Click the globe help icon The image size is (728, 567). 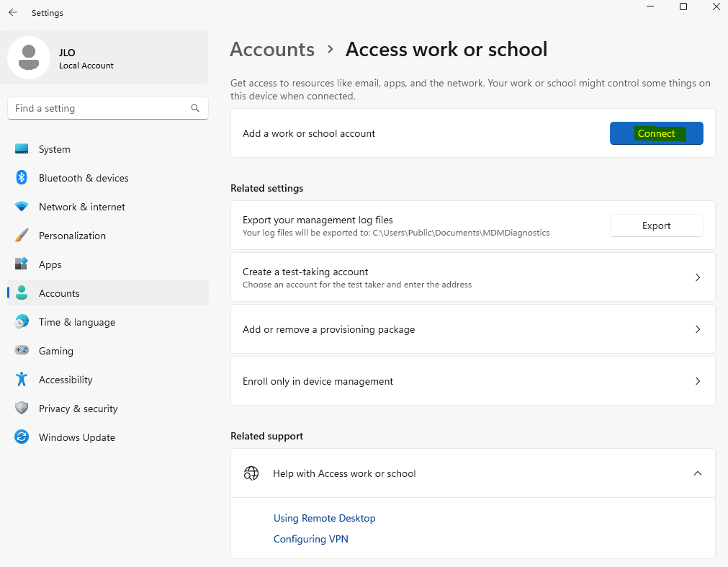pos(251,473)
